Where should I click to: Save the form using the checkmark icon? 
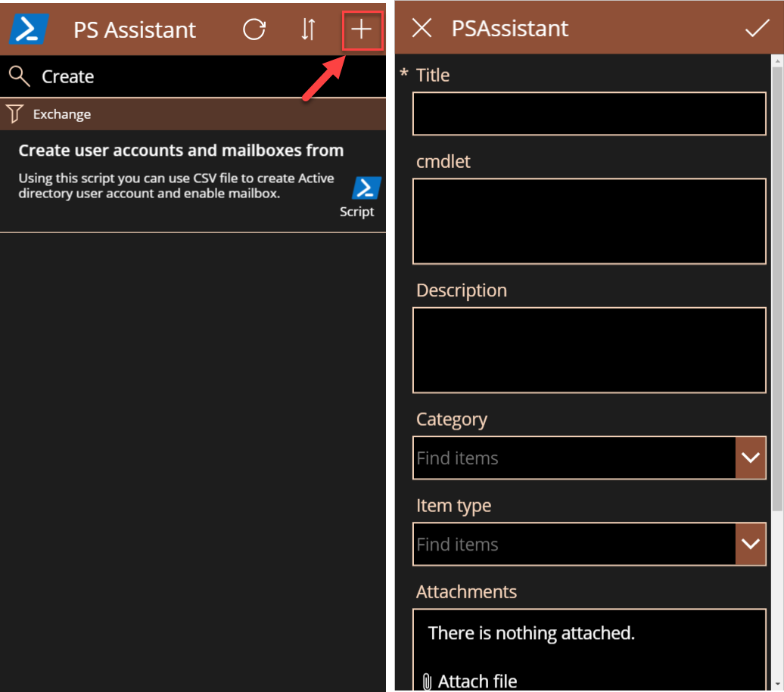tap(757, 28)
